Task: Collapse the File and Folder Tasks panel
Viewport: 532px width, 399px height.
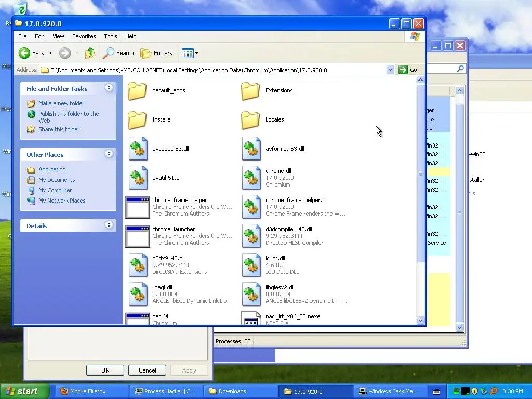Action: [x=109, y=88]
